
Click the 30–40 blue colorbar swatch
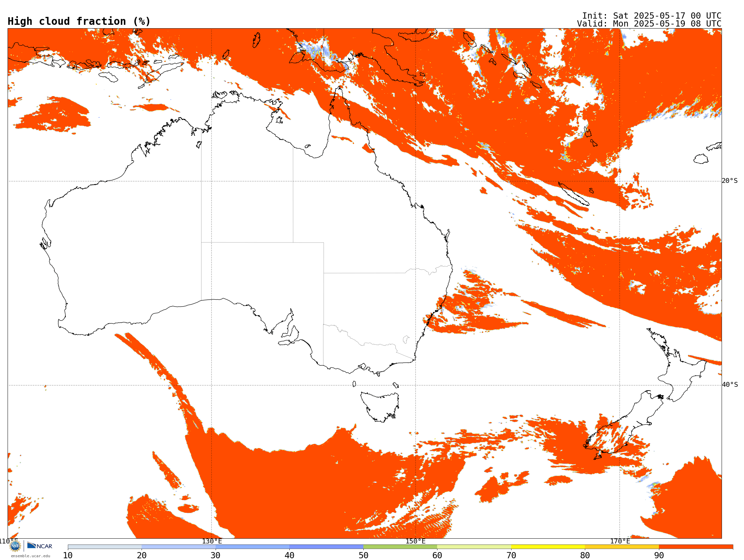252,547
